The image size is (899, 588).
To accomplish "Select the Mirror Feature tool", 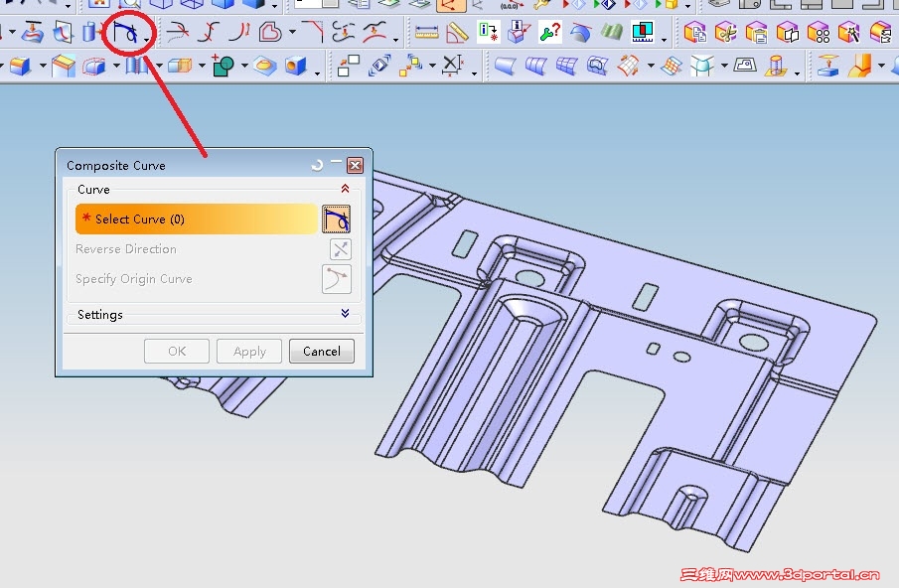I will 788,32.
